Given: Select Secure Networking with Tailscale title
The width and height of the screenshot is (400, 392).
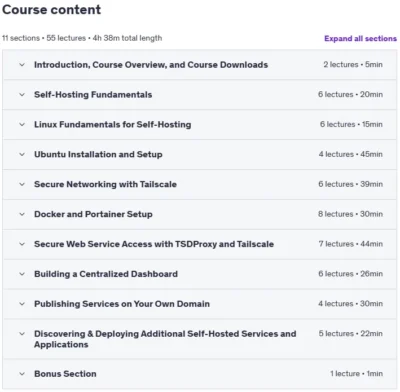Looking at the screenshot, I should click(x=105, y=184).
